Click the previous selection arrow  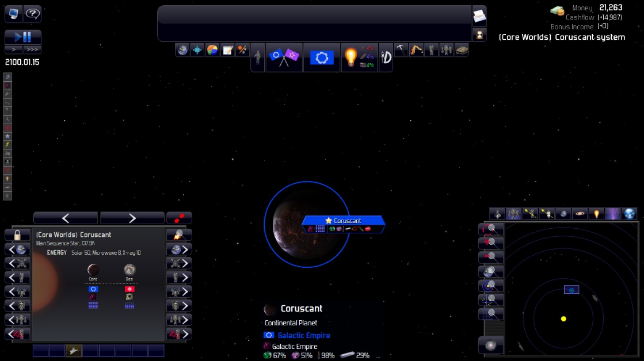(x=66, y=217)
